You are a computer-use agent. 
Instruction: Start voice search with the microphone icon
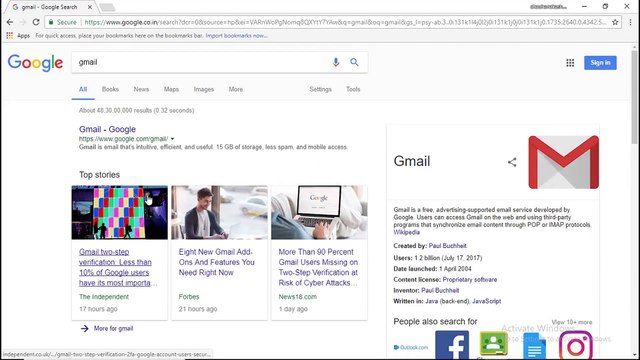click(336, 62)
